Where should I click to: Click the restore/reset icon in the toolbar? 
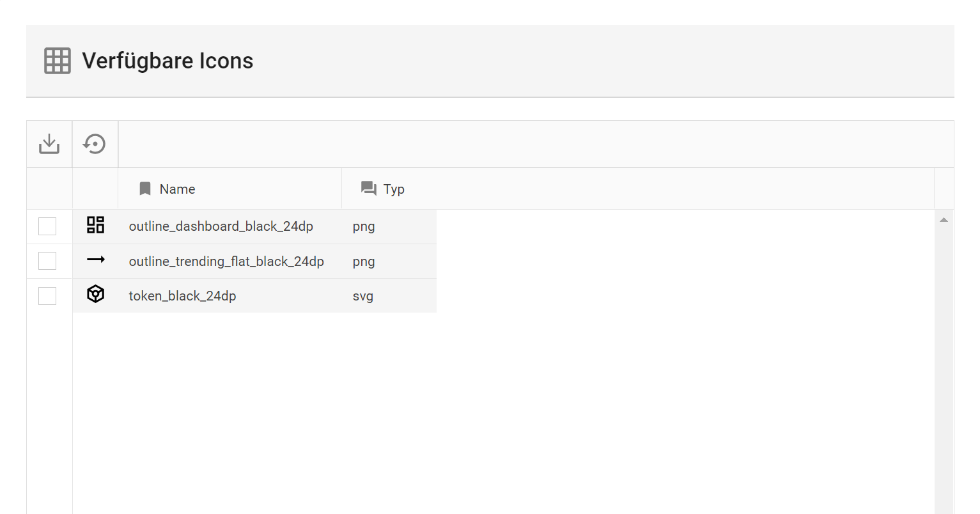[95, 144]
